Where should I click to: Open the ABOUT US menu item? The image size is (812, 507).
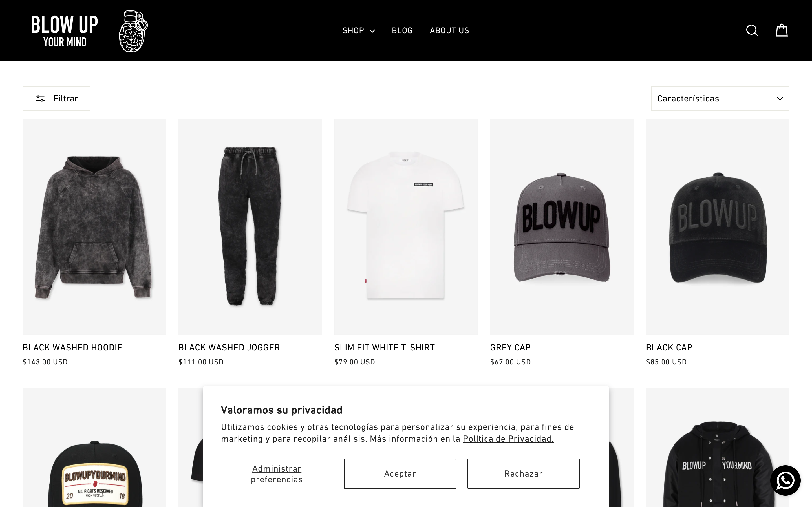[x=449, y=30]
